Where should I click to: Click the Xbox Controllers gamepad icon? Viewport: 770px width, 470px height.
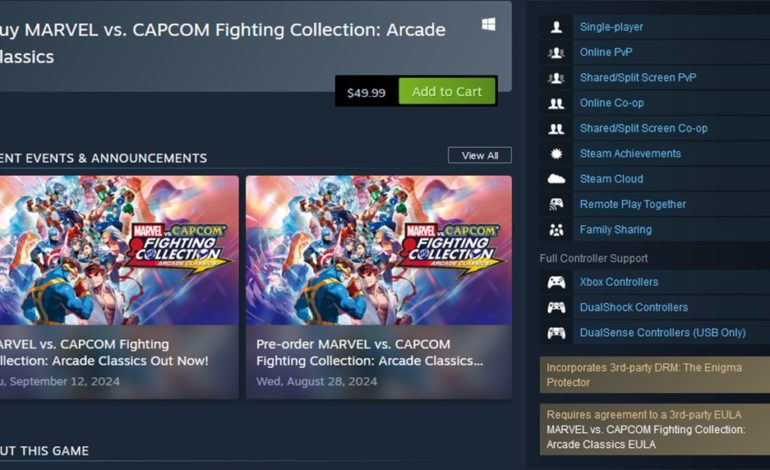pos(556,282)
